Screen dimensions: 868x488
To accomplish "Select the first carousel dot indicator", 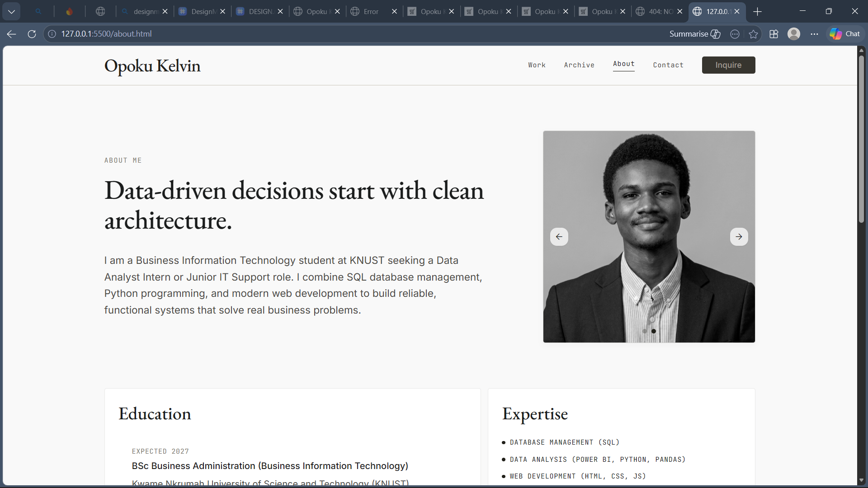I will pos(645,331).
